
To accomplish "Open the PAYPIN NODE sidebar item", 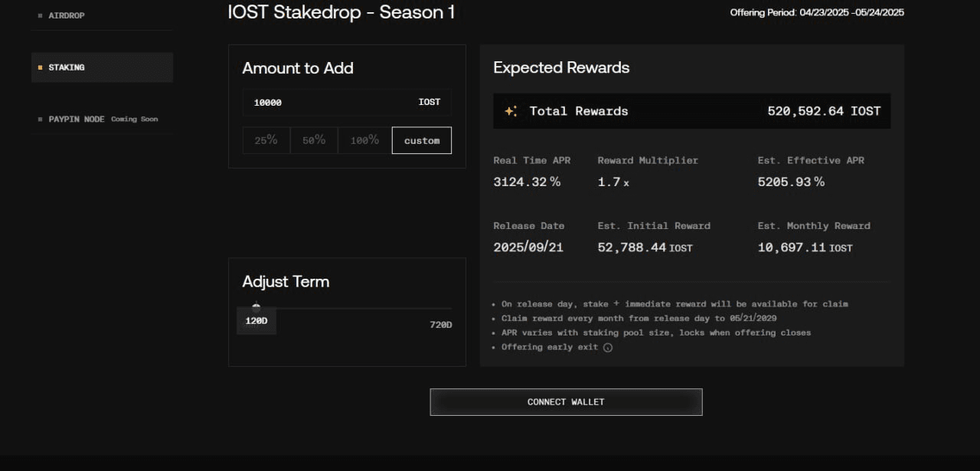I will 102,119.
